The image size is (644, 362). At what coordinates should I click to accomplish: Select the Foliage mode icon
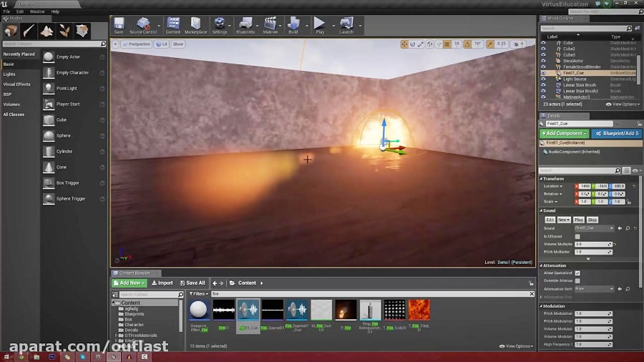(x=64, y=31)
